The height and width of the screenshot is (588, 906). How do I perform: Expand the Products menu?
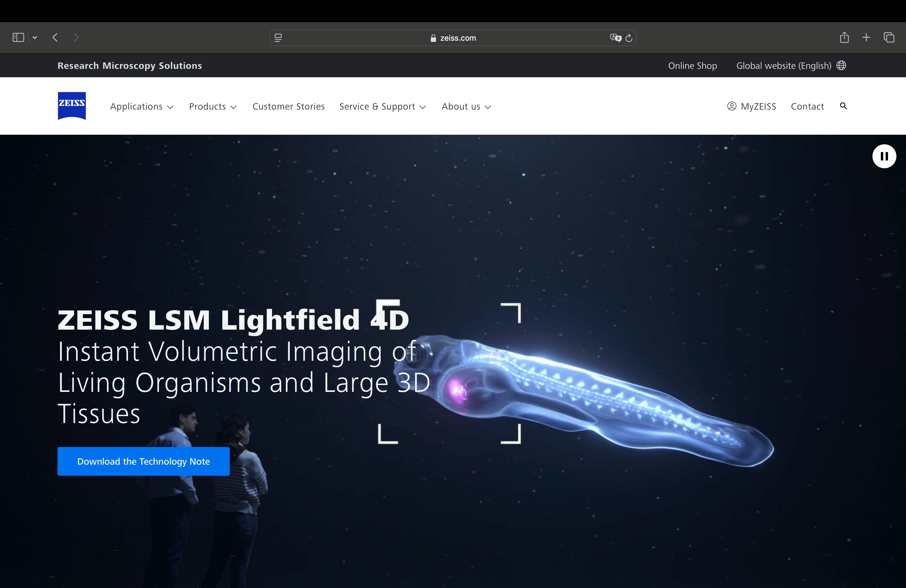click(x=213, y=107)
